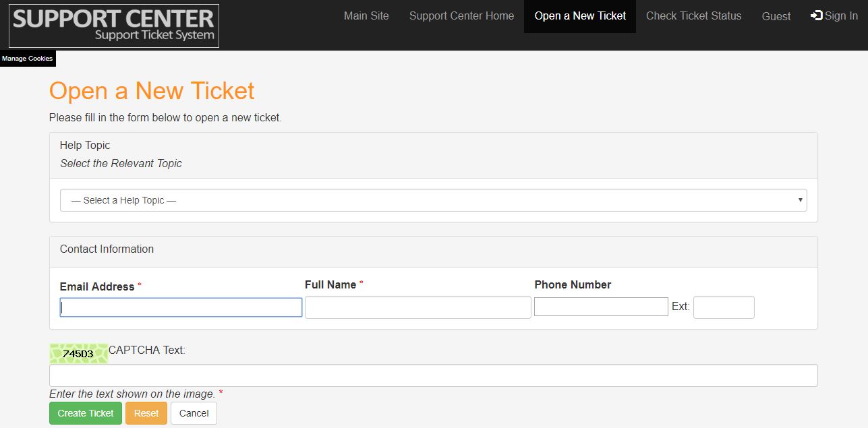Click the CAPTCHA Text input box
Image resolution: width=868 pixels, height=428 pixels.
(433, 375)
